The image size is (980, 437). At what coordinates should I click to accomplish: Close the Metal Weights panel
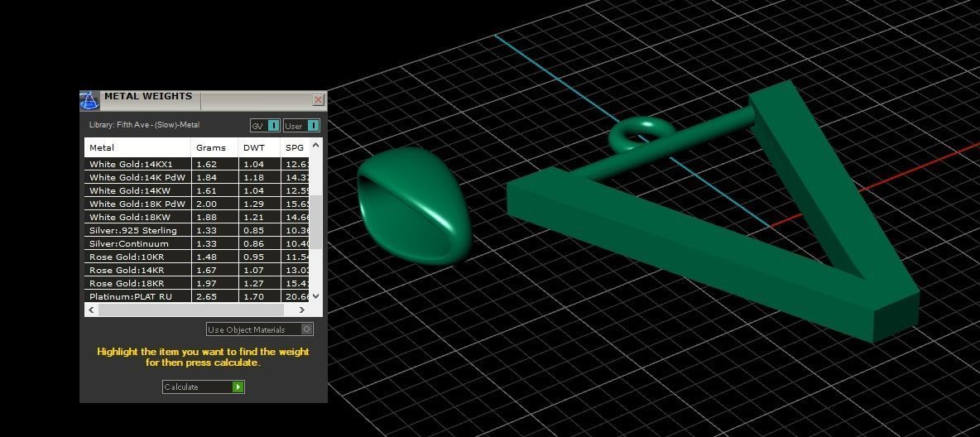(318, 99)
